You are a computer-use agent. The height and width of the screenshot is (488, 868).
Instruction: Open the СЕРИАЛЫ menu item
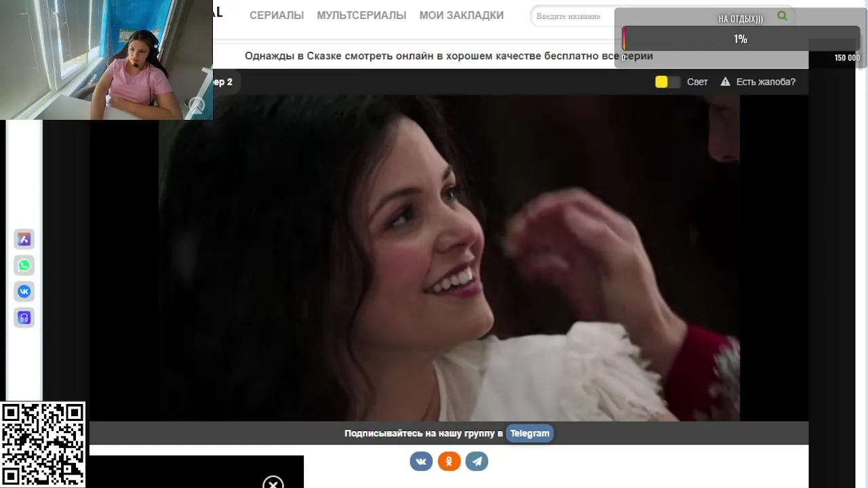point(277,16)
